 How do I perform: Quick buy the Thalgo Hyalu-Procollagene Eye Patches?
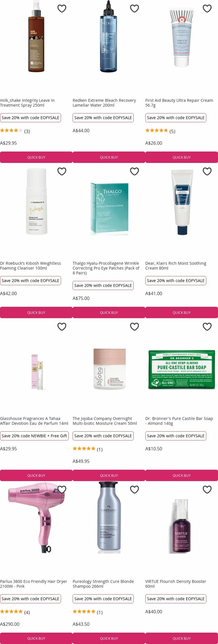(x=109, y=313)
